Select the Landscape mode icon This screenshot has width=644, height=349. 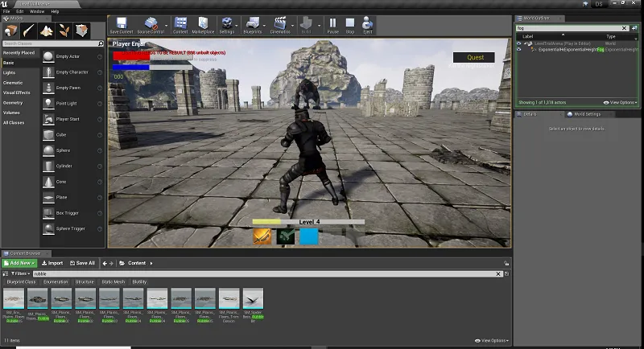click(x=46, y=31)
